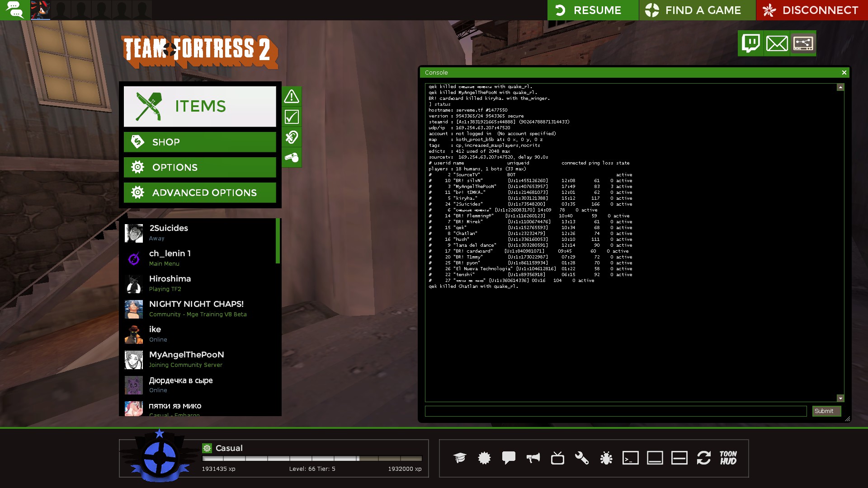
Task: Click the warning triangle alert icon
Action: (x=292, y=96)
